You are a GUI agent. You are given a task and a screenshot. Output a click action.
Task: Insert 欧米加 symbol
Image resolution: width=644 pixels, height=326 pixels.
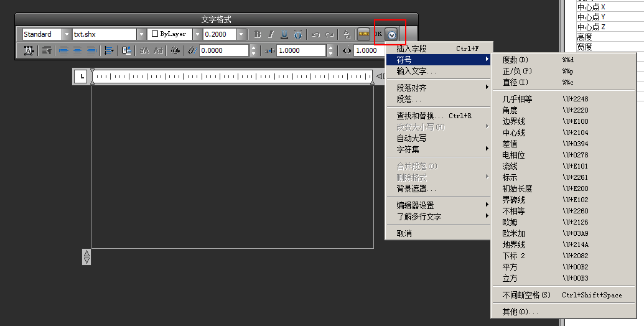[564, 233]
